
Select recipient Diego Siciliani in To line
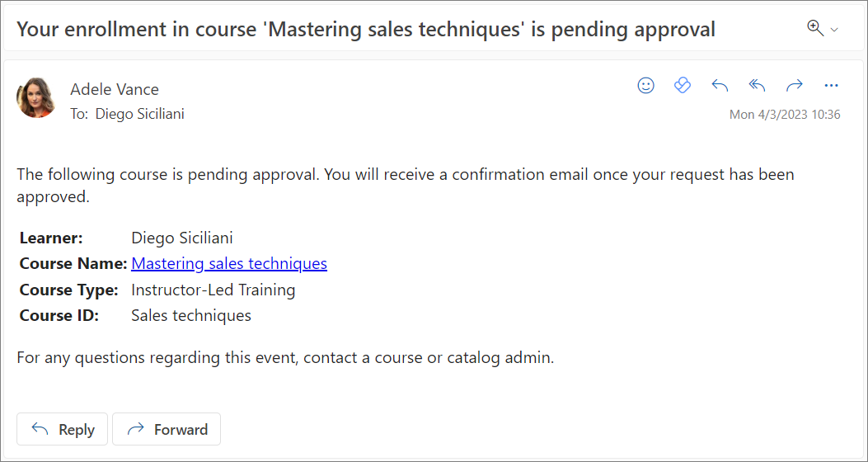click(139, 114)
